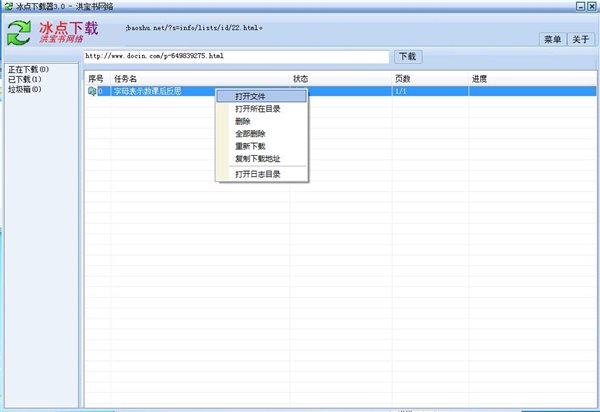The image size is (600, 412).
Task: Pick 重新下载 menu entry
Action: [261, 146]
